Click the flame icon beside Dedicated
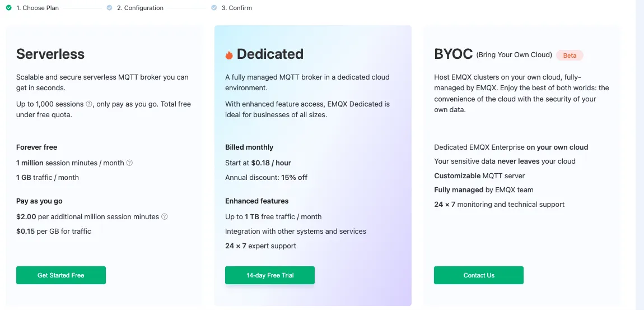Screen dimensions: 644x310 [x=229, y=55]
